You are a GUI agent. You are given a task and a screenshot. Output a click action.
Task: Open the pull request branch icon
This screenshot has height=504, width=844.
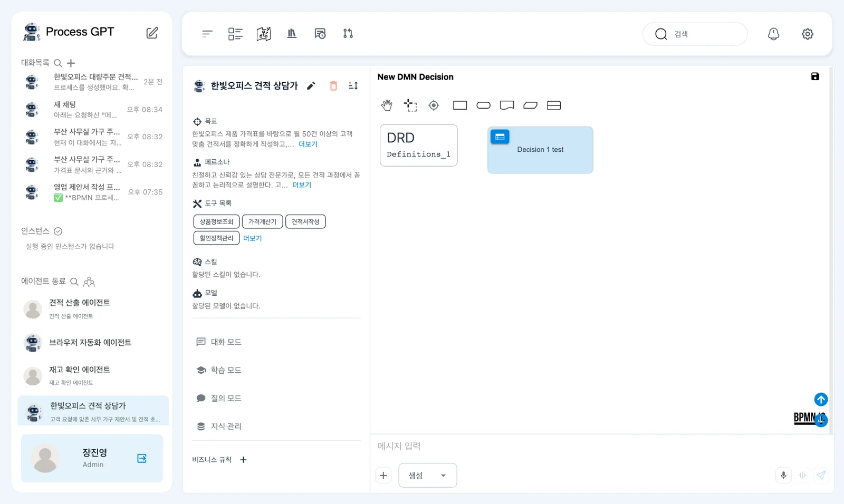point(348,34)
